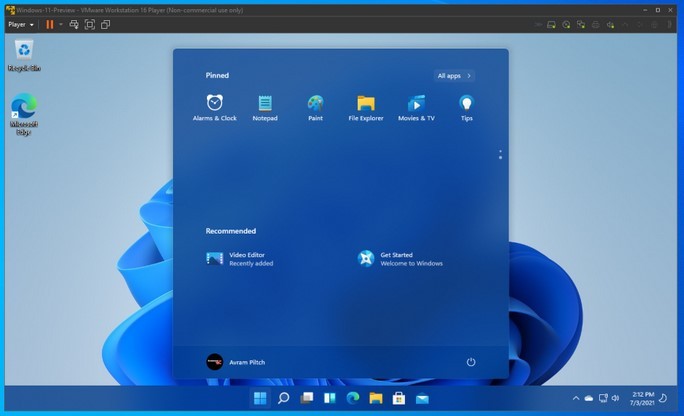Image resolution: width=684 pixels, height=416 pixels.
Task: Click the printer device icon in VMware toolbar
Action: tap(595, 25)
